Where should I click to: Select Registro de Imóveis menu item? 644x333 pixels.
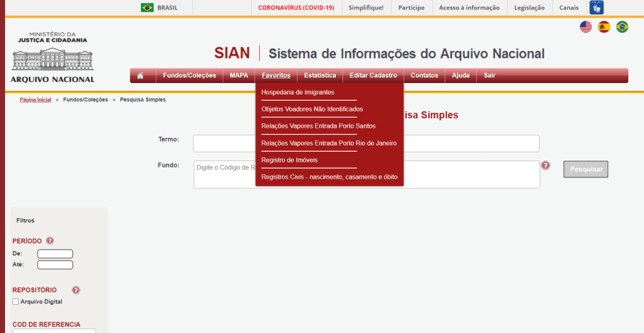[x=289, y=160]
